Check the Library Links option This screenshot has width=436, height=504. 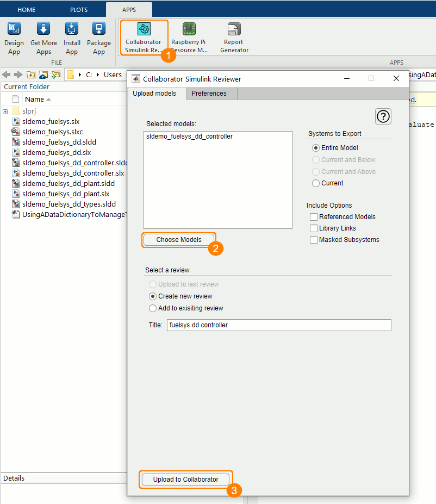tap(314, 228)
